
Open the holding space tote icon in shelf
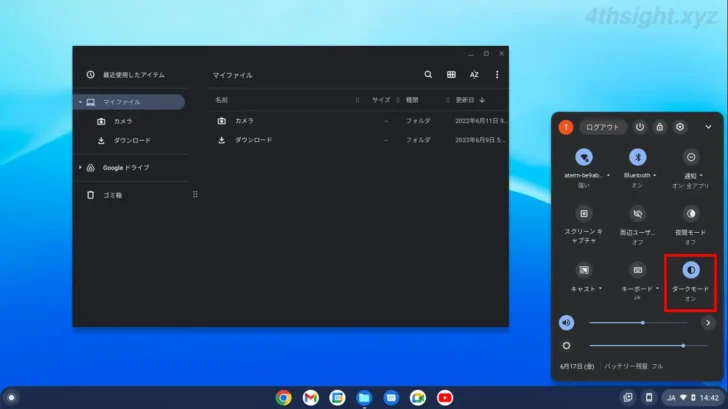pos(628,397)
